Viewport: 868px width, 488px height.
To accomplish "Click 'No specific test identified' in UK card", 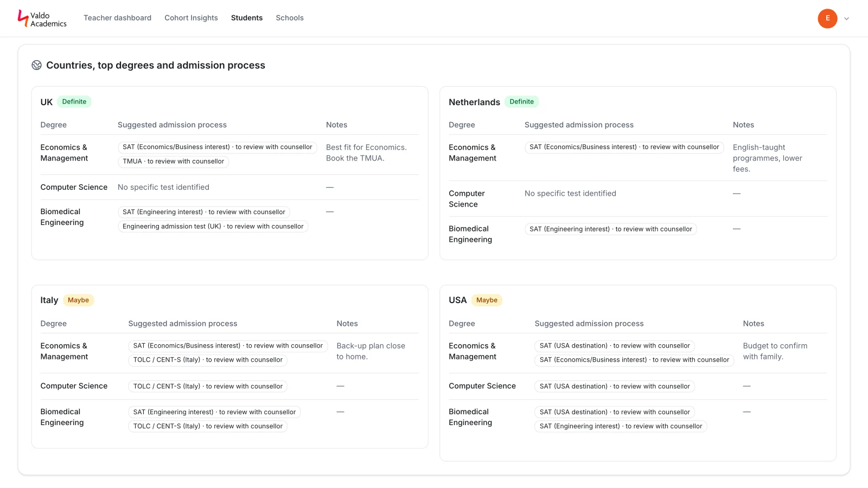I will pyautogui.click(x=163, y=188).
